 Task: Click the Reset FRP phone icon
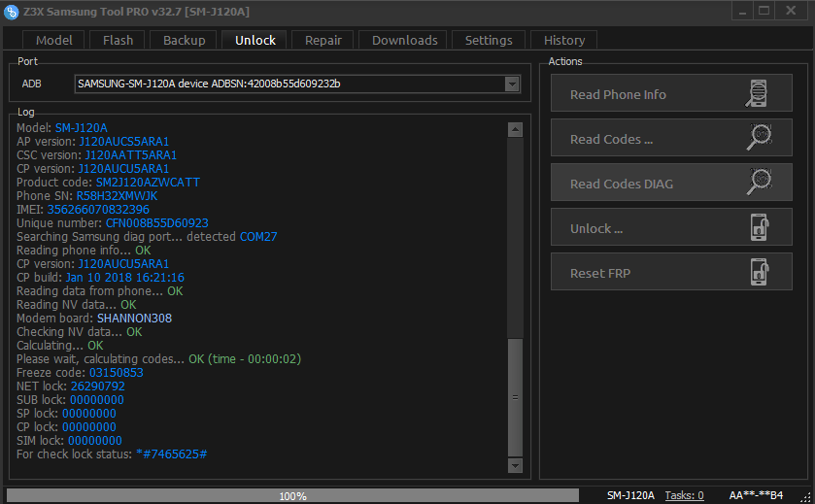coord(760,272)
